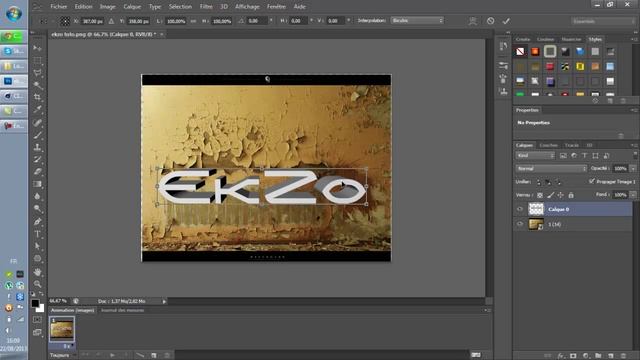Switch to the Couches tab
This screenshot has height=360, width=640.
[x=548, y=145]
